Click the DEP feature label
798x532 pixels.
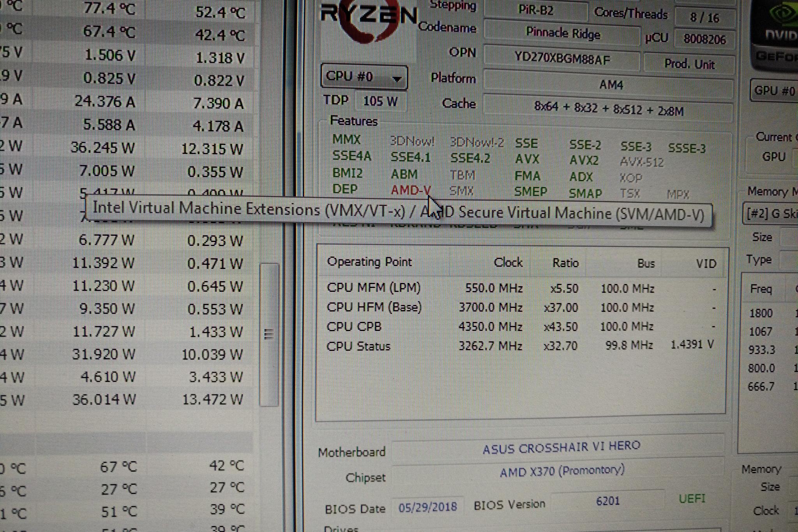coord(345,189)
